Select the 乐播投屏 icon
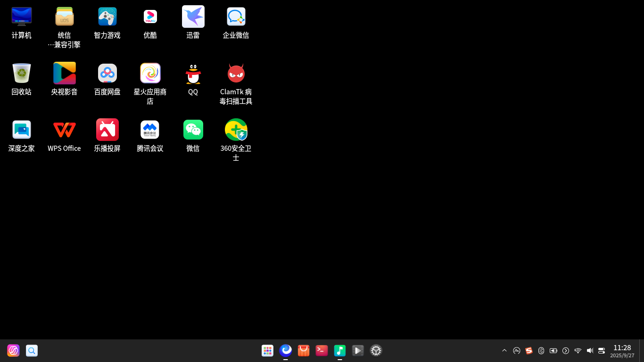Screen dimensions: 644x362 click(107, 130)
